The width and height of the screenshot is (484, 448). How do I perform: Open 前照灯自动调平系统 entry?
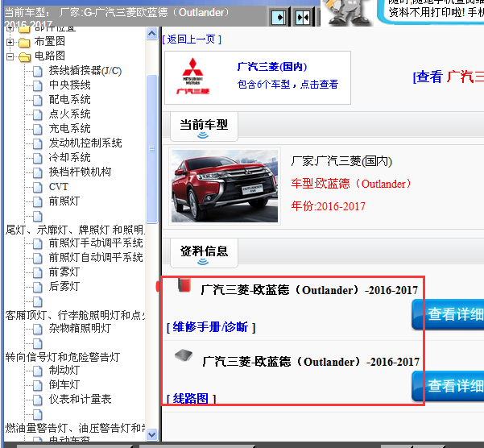[x=96, y=257]
